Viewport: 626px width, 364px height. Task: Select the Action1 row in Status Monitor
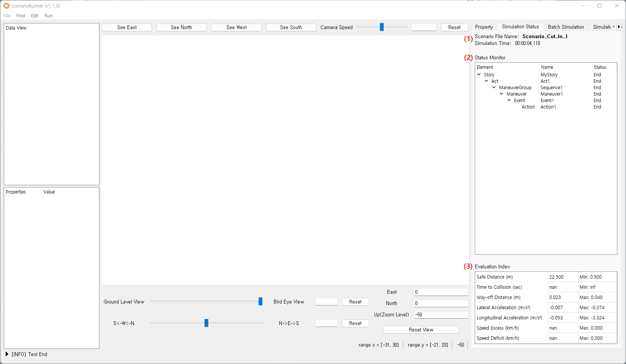pyautogui.click(x=548, y=107)
